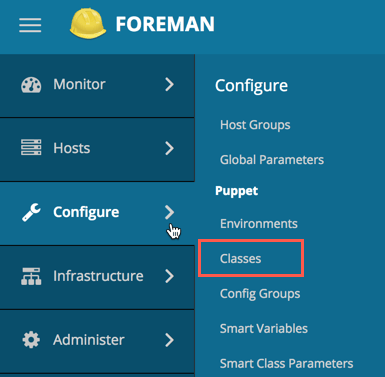Screen dimensions: 385x377
Task: Click the yellow hard hat Foreman logo
Action: click(x=88, y=23)
